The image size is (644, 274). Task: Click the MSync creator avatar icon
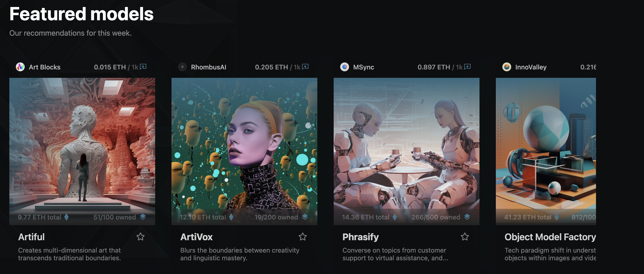coord(345,67)
